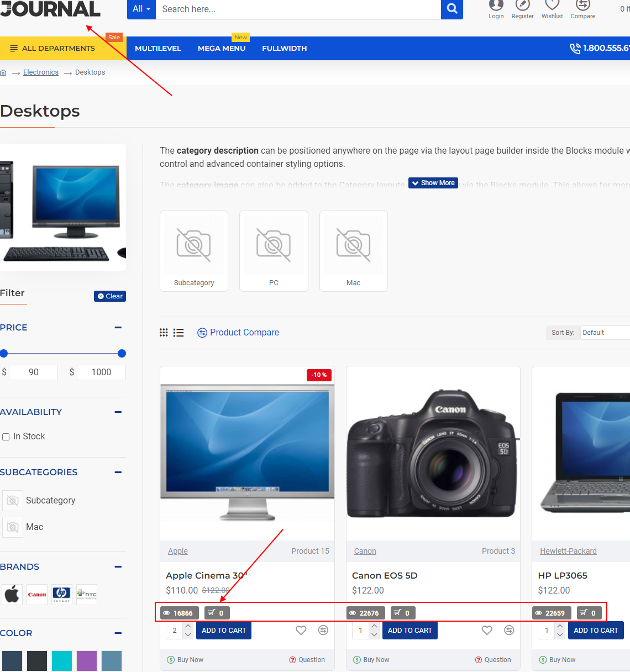Open the All search category dropdown

(141, 9)
